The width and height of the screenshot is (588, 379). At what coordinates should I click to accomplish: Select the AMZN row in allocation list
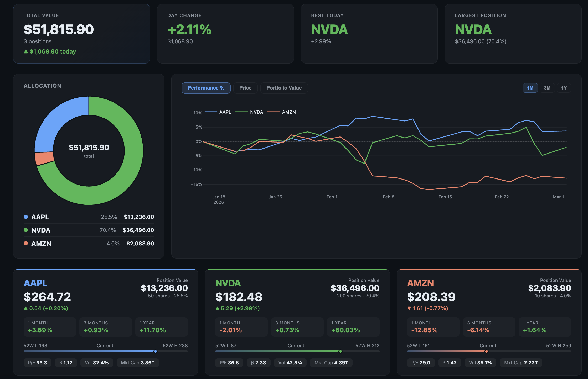click(x=89, y=244)
